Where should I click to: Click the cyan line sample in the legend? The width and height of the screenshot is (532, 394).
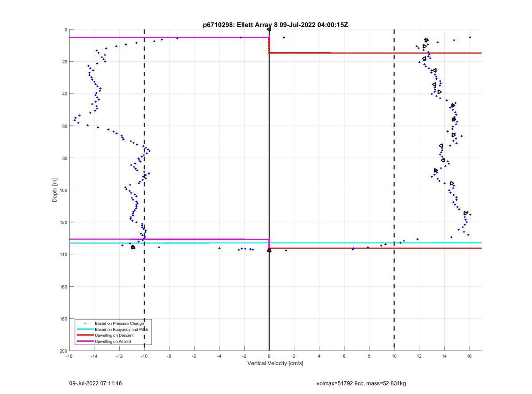pos(85,329)
